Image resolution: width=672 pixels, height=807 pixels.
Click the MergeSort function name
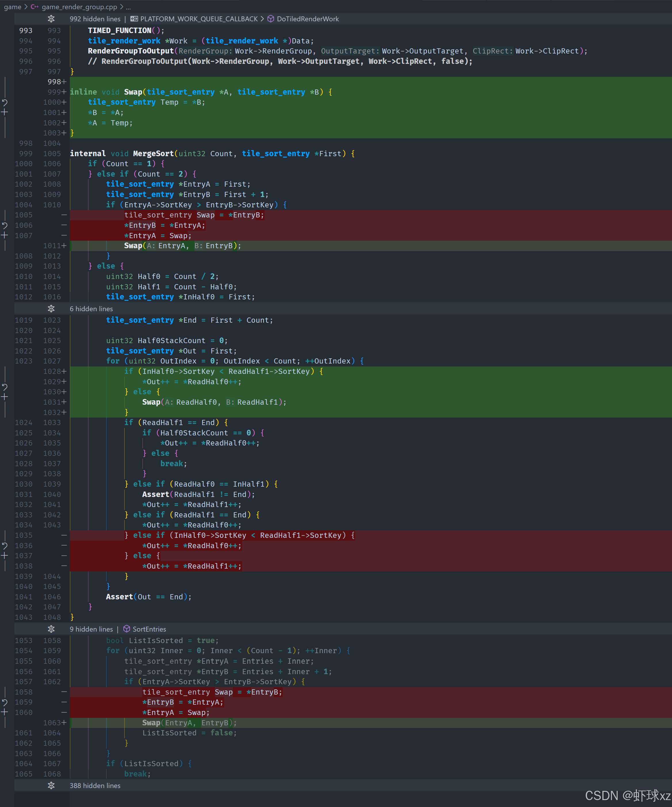[153, 154]
